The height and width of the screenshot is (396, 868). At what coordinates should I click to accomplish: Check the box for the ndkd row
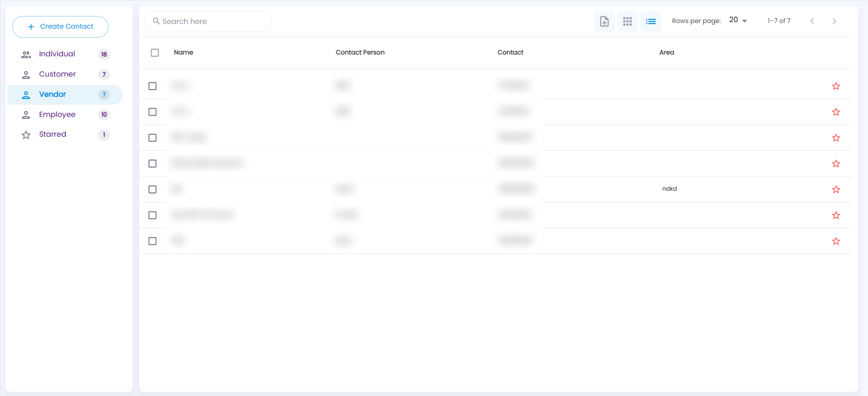pos(152,189)
